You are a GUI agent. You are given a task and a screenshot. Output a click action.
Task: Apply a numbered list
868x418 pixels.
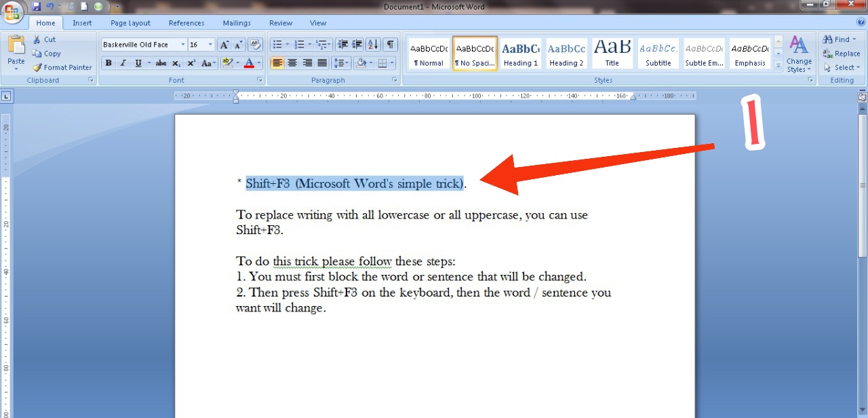(299, 45)
